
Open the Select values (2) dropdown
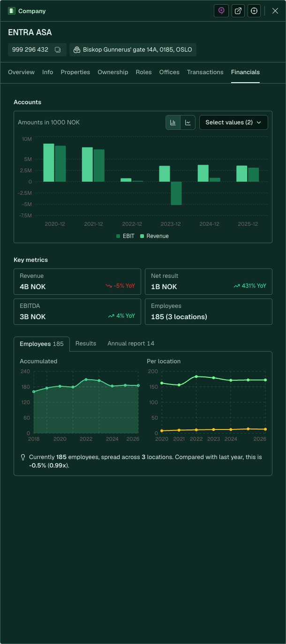[x=233, y=123]
